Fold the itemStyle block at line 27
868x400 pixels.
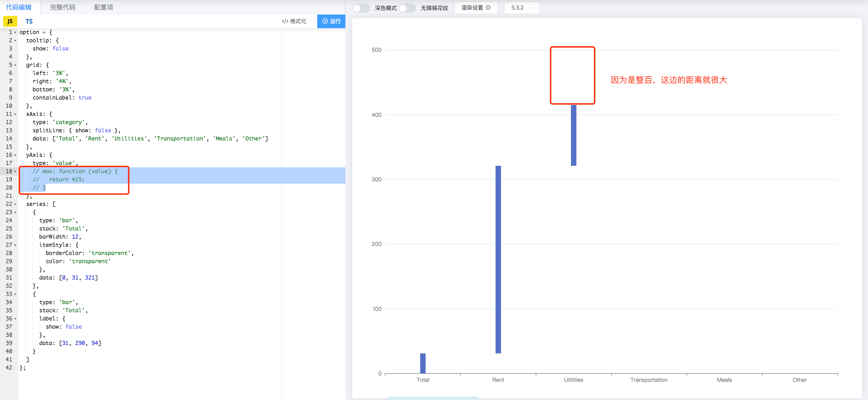point(15,245)
